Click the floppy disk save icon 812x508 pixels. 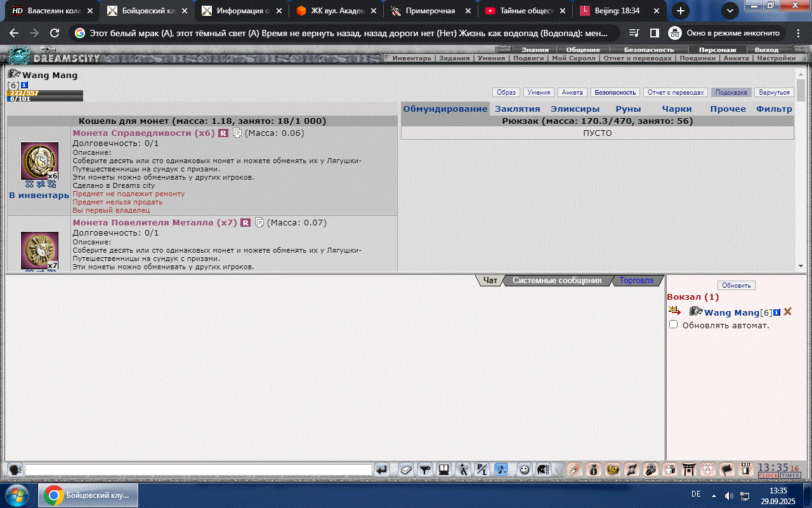[x=444, y=470]
